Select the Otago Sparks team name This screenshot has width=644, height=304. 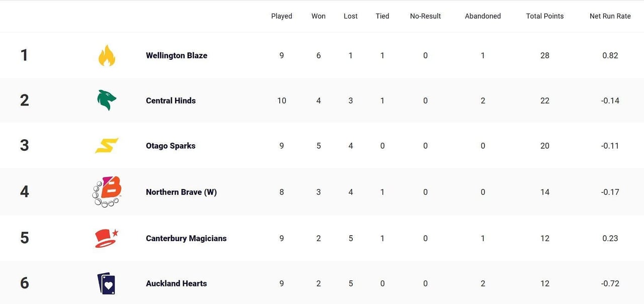coord(171,146)
